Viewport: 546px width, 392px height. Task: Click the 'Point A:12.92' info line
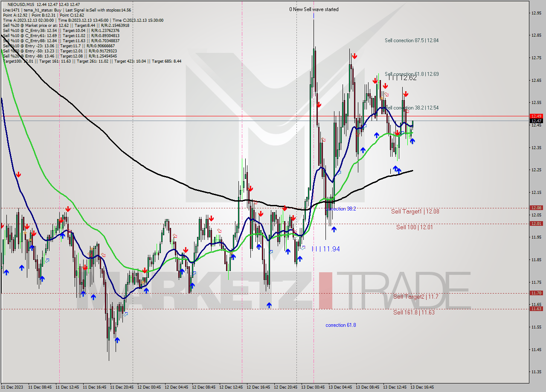click(x=44, y=15)
